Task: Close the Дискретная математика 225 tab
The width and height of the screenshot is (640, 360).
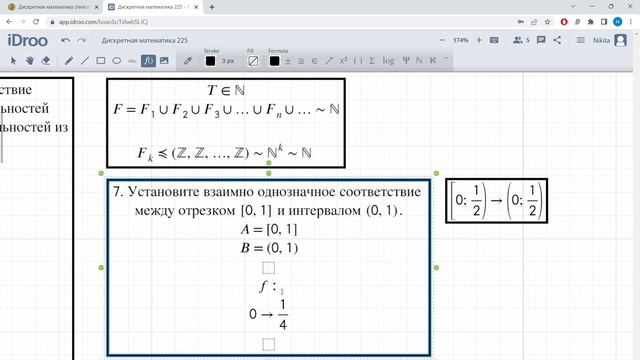Action: 196,7
